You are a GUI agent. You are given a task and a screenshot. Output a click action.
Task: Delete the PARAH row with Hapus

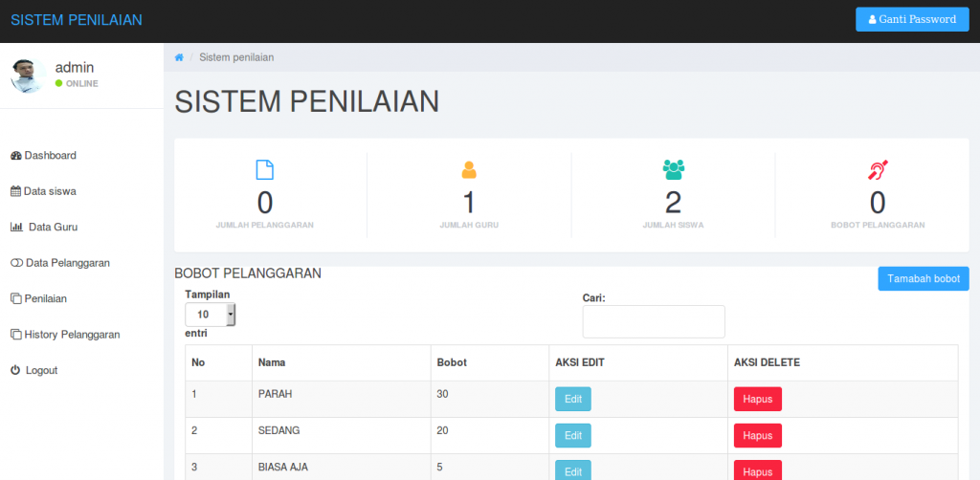pos(758,399)
